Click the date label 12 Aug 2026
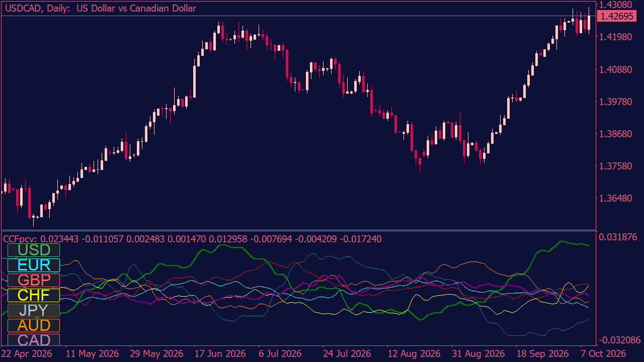 click(414, 354)
